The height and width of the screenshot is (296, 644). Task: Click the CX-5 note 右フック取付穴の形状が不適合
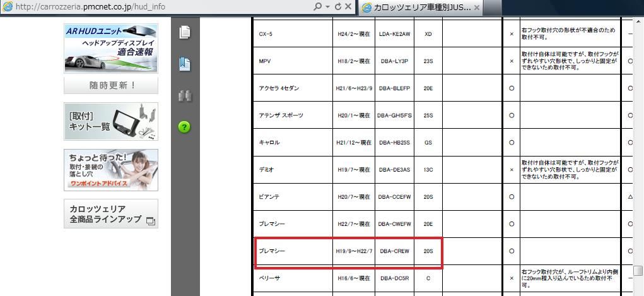click(569, 33)
